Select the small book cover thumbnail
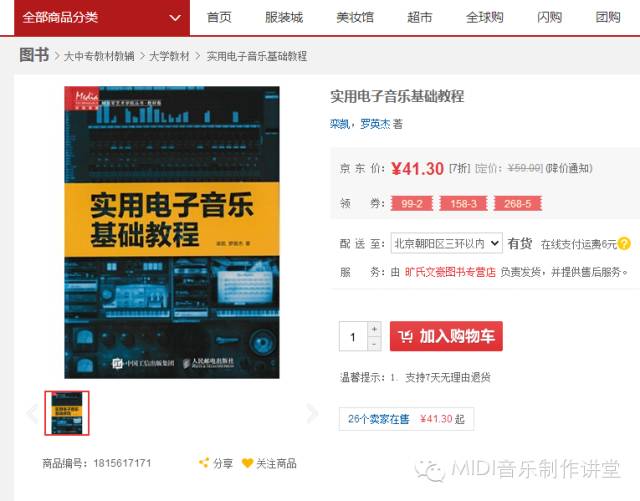Viewport: 640px width, 501px height. [x=67, y=413]
